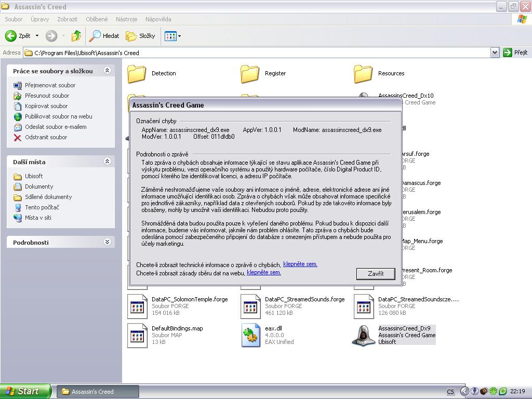Collapse the Práce se soubory a složkou panel

click(107, 71)
